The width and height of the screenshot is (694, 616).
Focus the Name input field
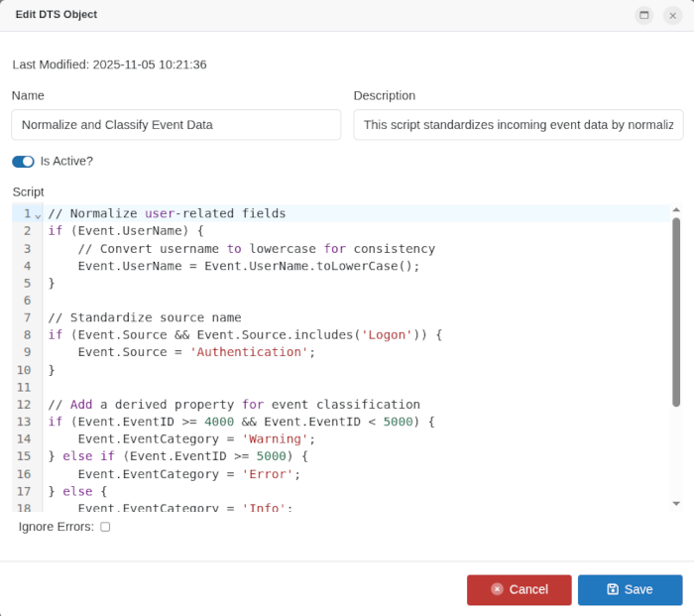tap(175, 125)
